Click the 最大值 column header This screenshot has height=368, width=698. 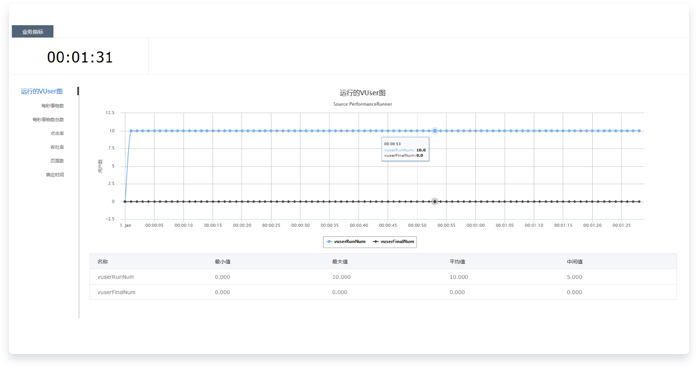[340, 262]
